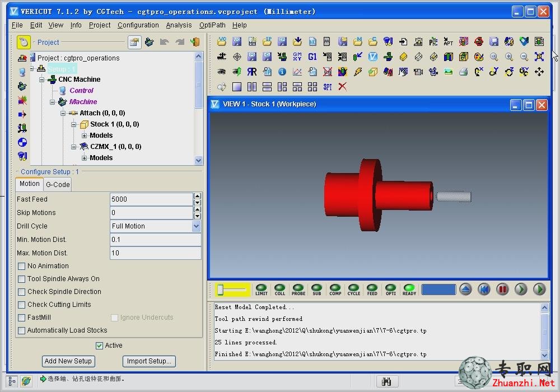Select the two vertical panes layout icon

pos(252,87)
